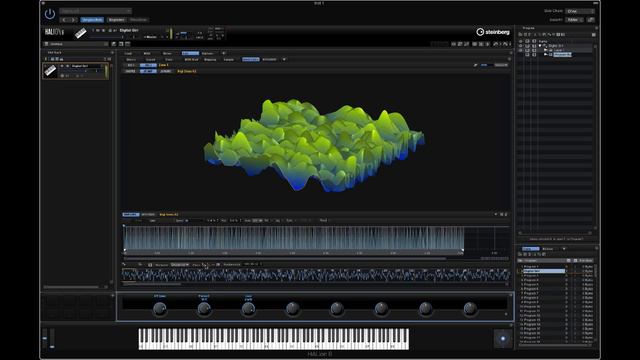Open the plug-in preset dropdown at top
This screenshot has height=360, width=640.
coord(96,11)
